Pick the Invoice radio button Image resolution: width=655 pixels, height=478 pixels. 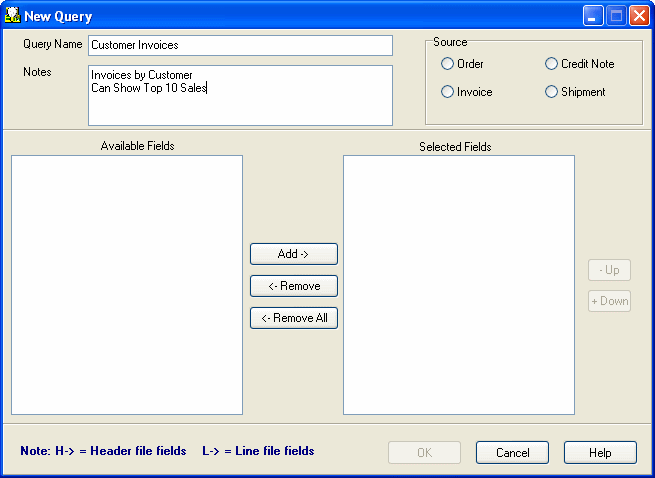pos(448,92)
